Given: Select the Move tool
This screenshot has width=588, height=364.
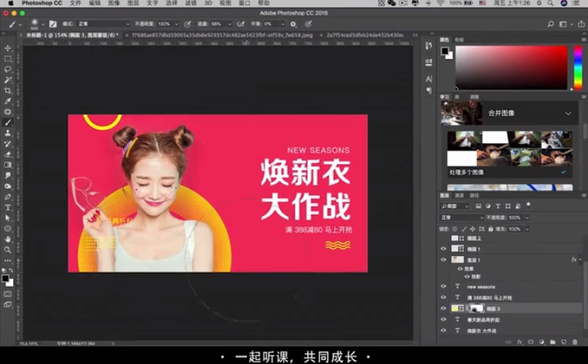Looking at the screenshot, I should pos(8,48).
